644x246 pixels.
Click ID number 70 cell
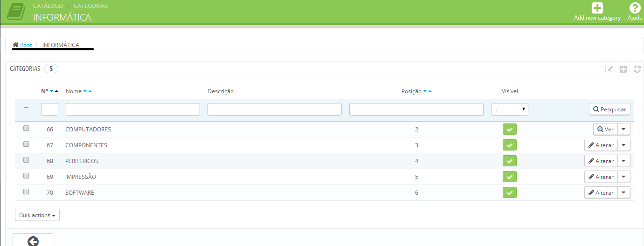point(50,193)
